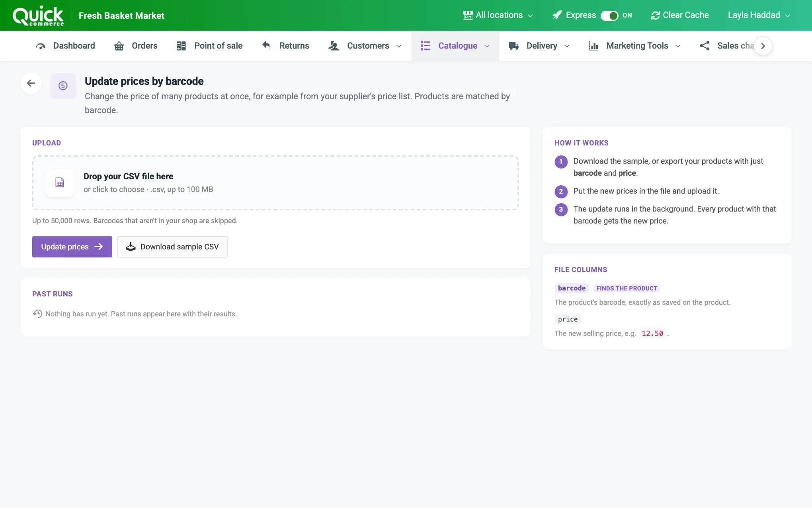The height and width of the screenshot is (508, 812).
Task: Toggle the Express switch off
Action: point(609,16)
